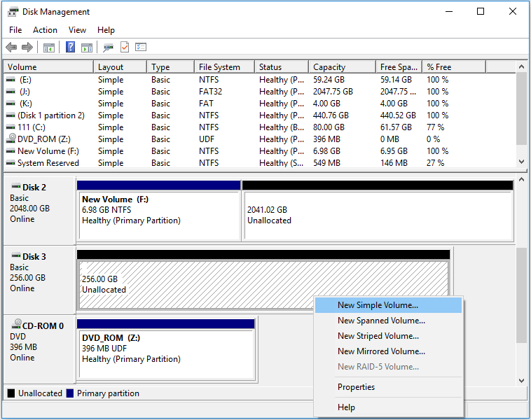Image resolution: width=531 pixels, height=420 pixels.
Task: Open the File menu
Action: (15, 30)
